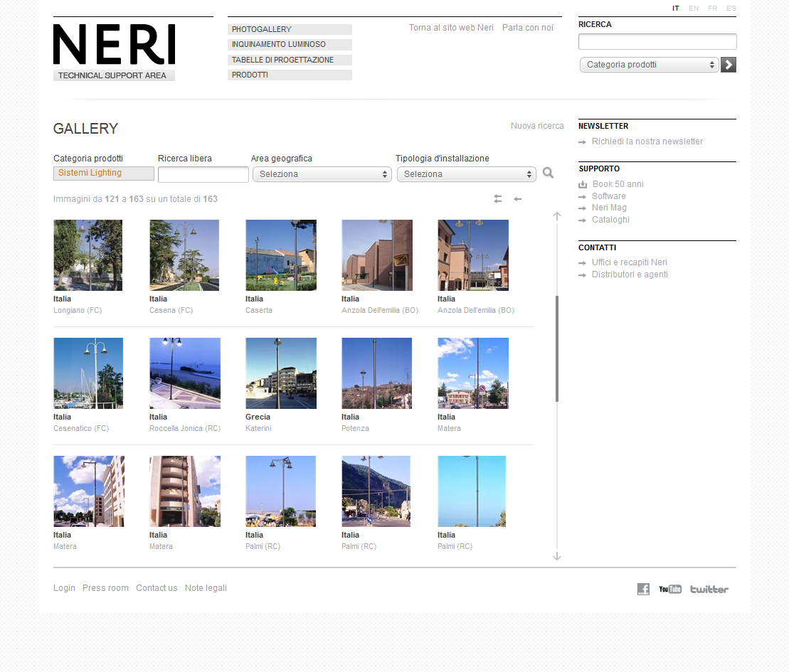Open the Press room footer link
789x672 pixels.
(106, 588)
